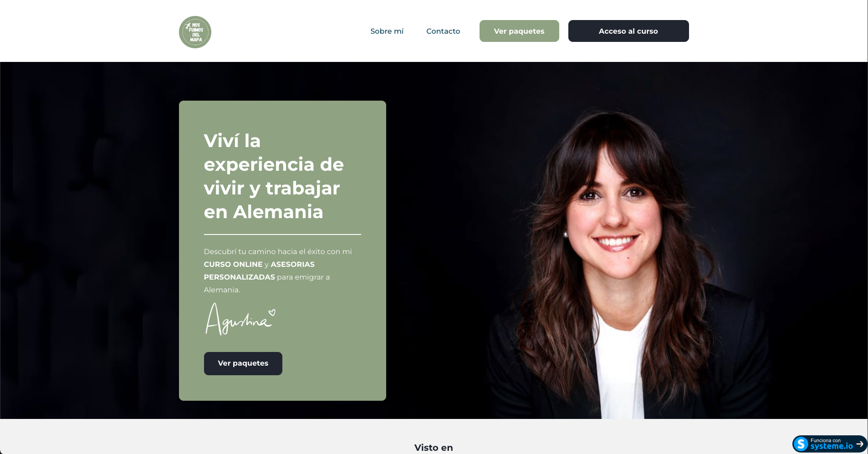Click the headline Viví la experiencia
This screenshot has width=868, height=454.
tap(274, 176)
